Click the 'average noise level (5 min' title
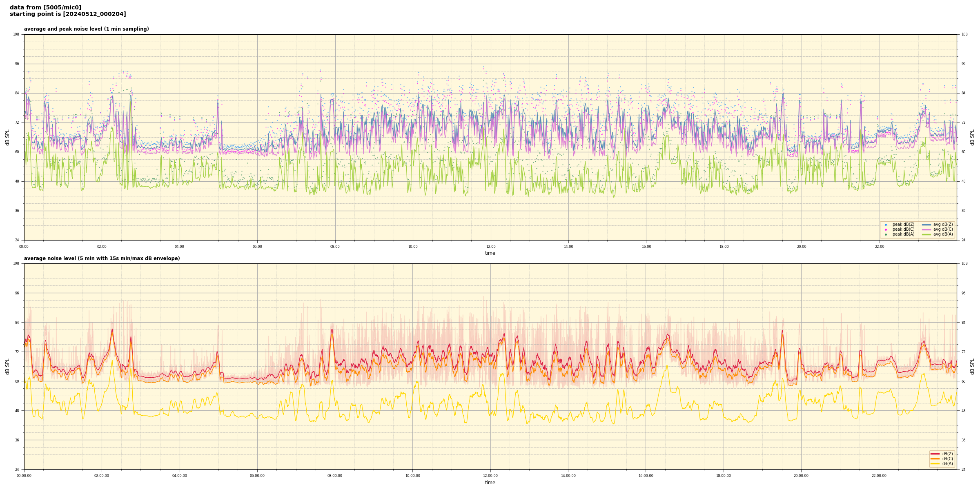Screen dimensions: 980x490 tap(102, 258)
